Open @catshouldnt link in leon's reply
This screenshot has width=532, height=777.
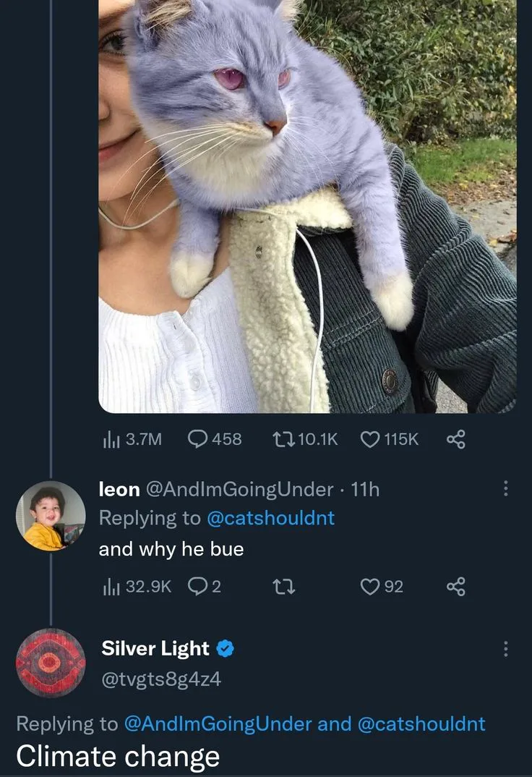pyautogui.click(x=270, y=518)
